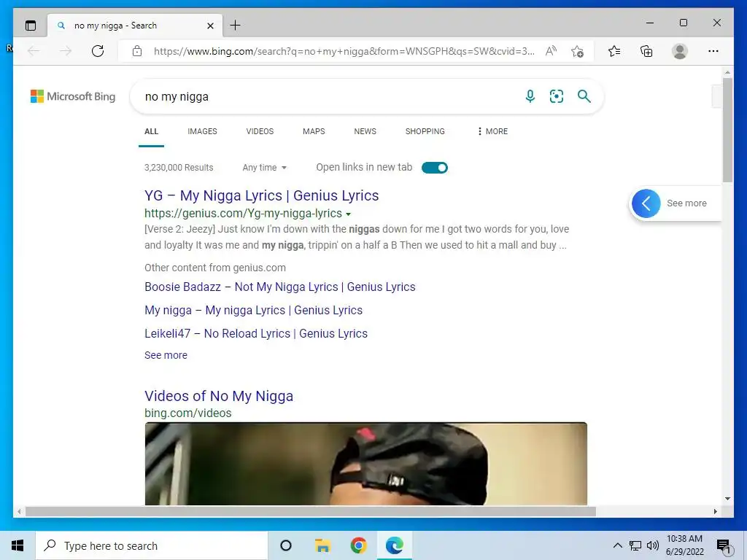Viewport: 747px width, 560px height.
Task: Click the horizontal scroll right arrow
Action: pyautogui.click(x=715, y=511)
